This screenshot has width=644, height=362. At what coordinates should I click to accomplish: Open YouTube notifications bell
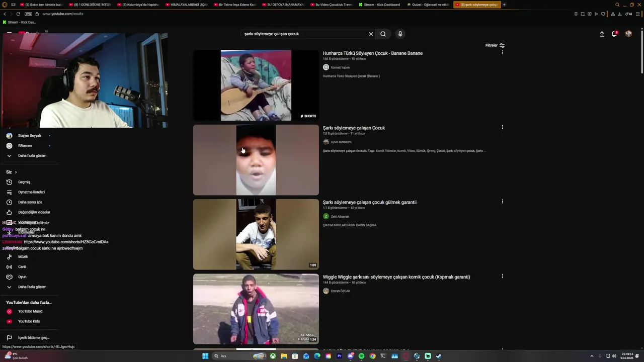pyautogui.click(x=614, y=34)
